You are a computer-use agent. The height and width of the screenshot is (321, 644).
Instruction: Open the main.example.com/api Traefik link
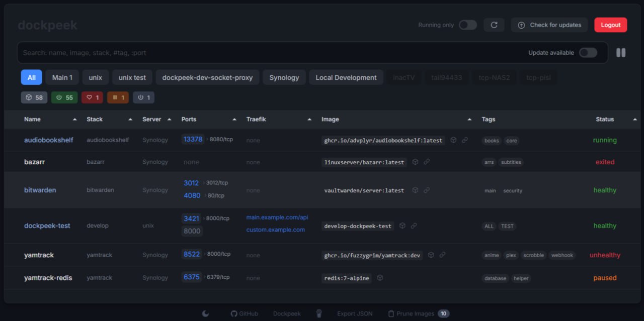[277, 218]
